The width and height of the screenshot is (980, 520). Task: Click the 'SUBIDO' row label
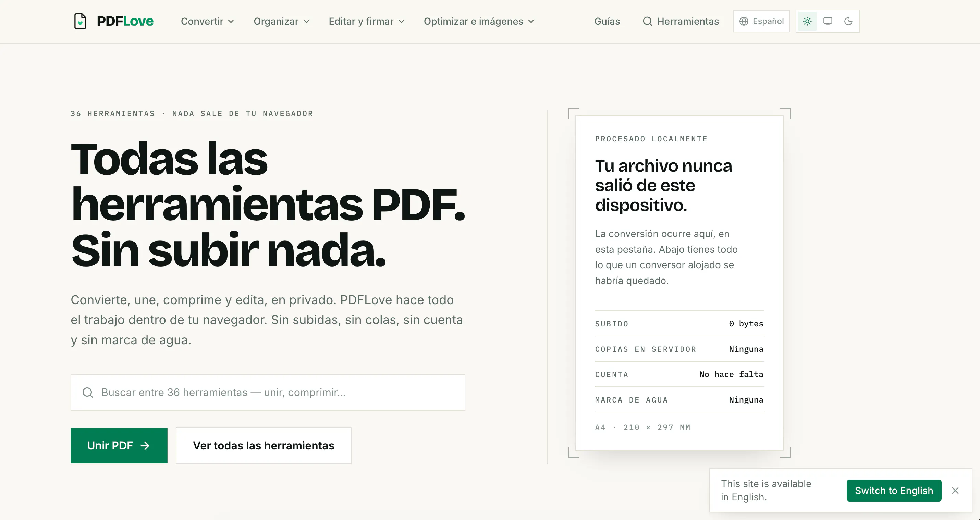click(611, 324)
